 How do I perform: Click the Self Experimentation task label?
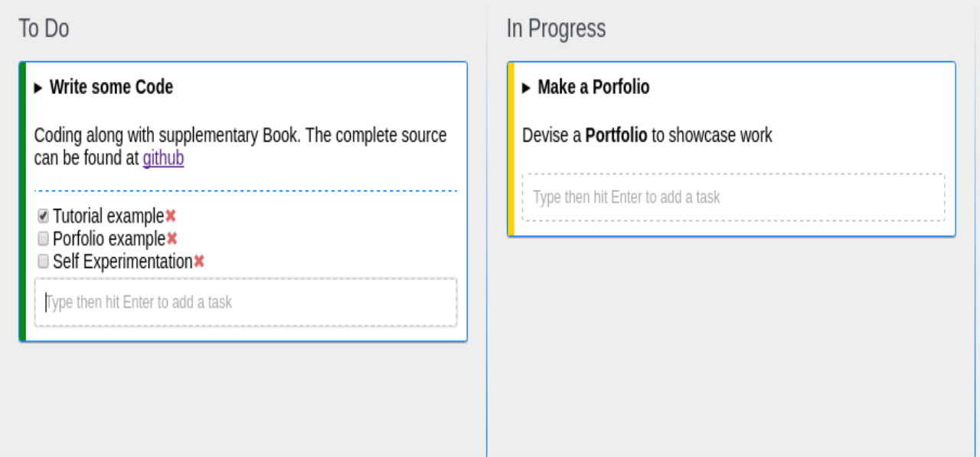click(122, 262)
